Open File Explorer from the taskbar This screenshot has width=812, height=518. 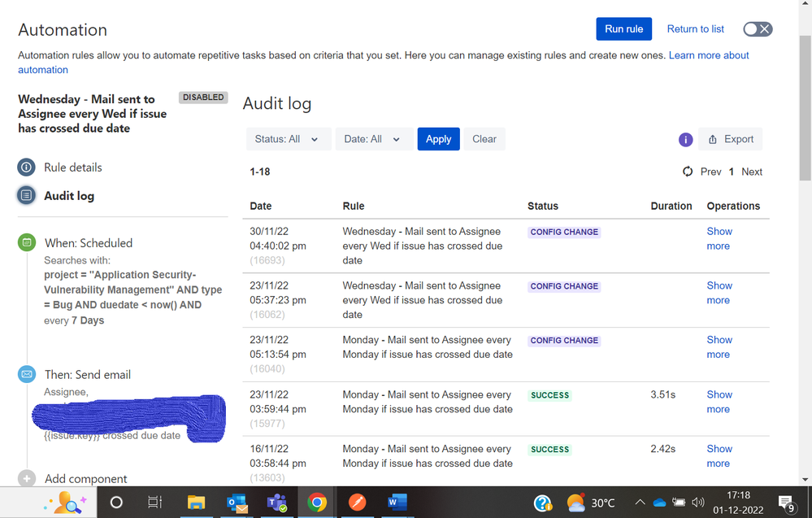click(x=196, y=502)
